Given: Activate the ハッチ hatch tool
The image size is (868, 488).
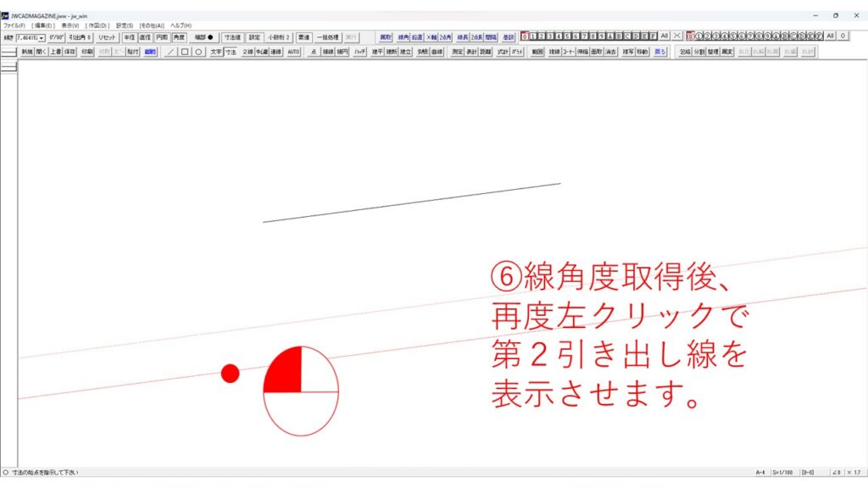Looking at the screenshot, I should point(359,52).
